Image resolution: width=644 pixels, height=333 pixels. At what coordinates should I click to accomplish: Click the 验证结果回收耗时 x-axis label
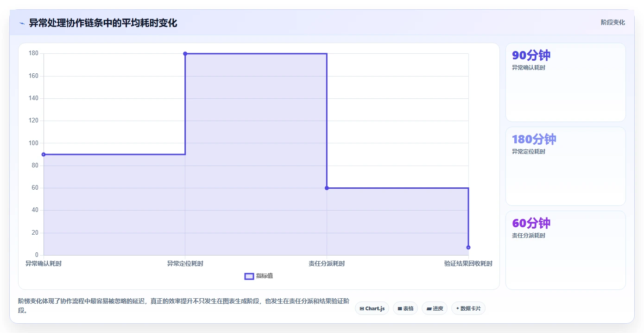click(x=468, y=263)
